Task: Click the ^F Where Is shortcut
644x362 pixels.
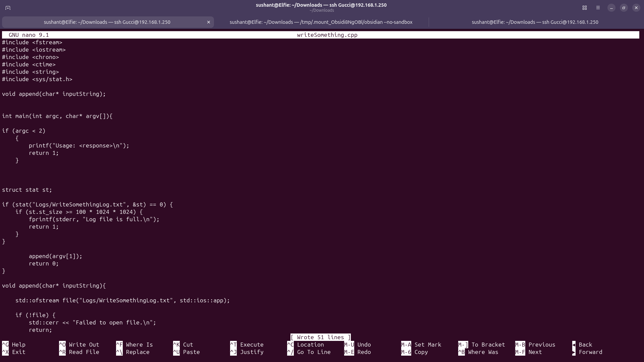Action: click(x=135, y=345)
